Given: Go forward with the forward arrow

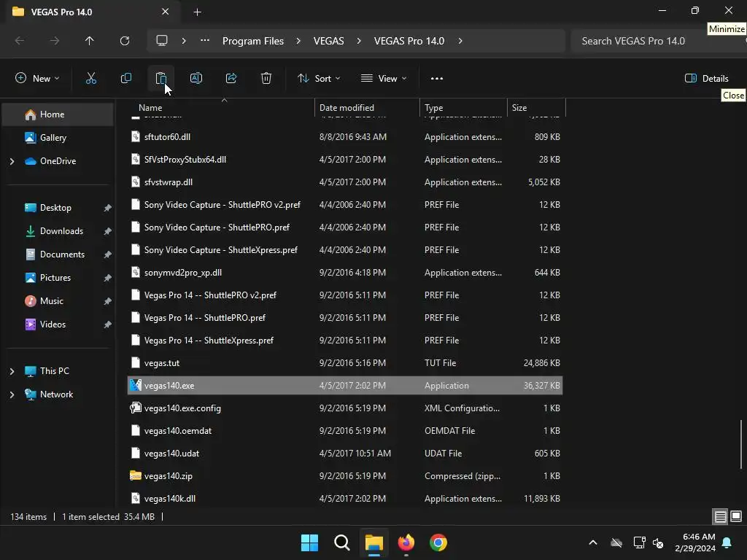Looking at the screenshot, I should tap(54, 41).
